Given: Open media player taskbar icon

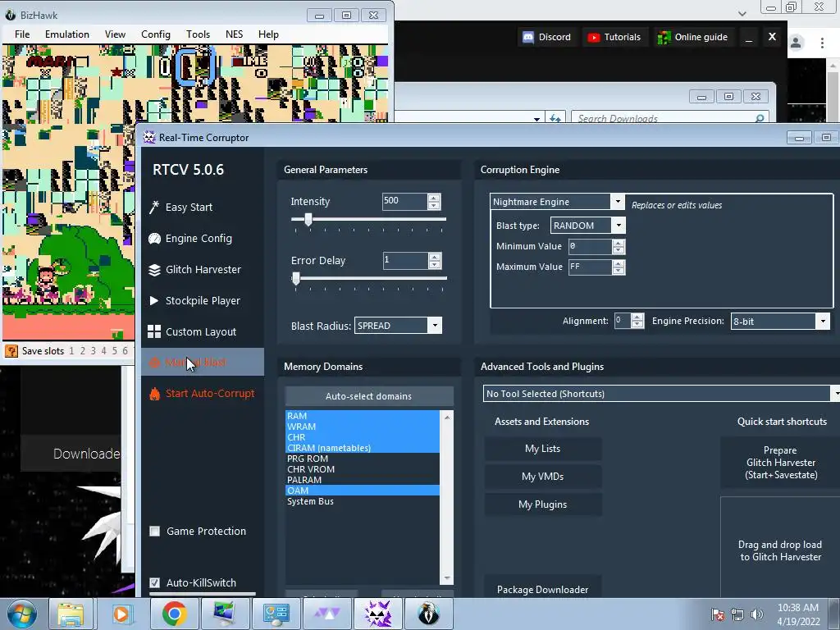Looking at the screenshot, I should [121, 614].
